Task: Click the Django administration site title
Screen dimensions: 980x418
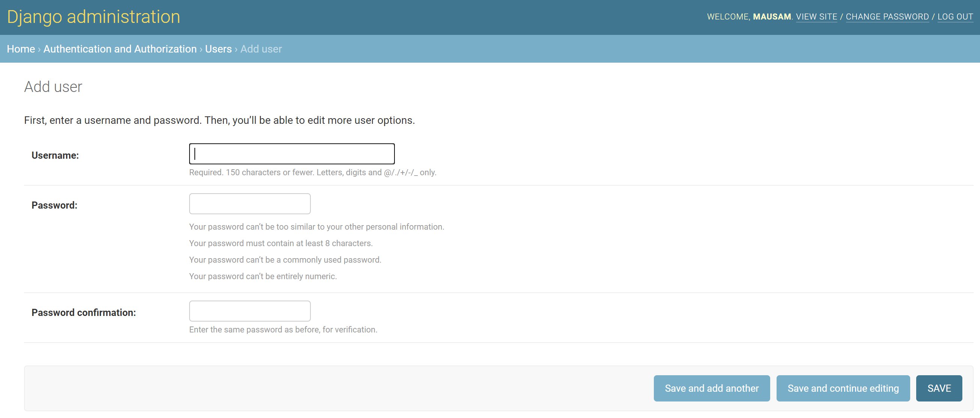Action: point(93,17)
